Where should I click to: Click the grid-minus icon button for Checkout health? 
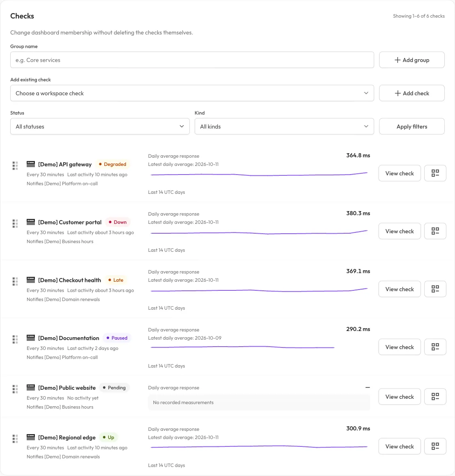pos(435,289)
